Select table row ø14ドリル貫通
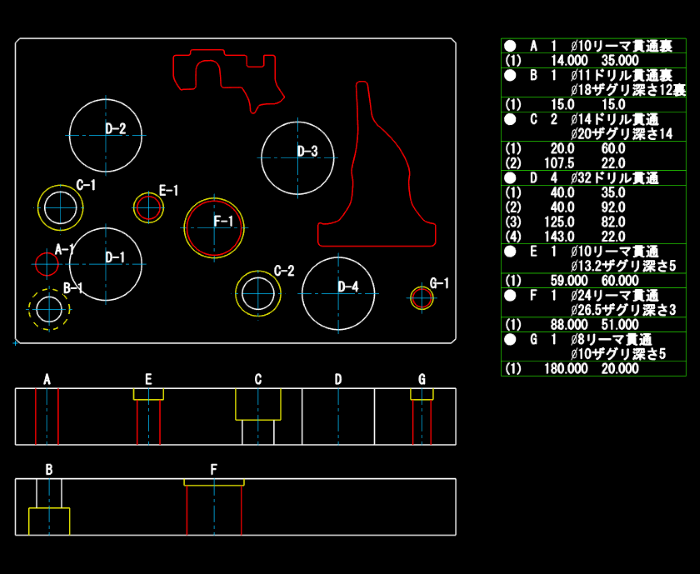Viewport: 700px width, 574px height. pos(594,119)
